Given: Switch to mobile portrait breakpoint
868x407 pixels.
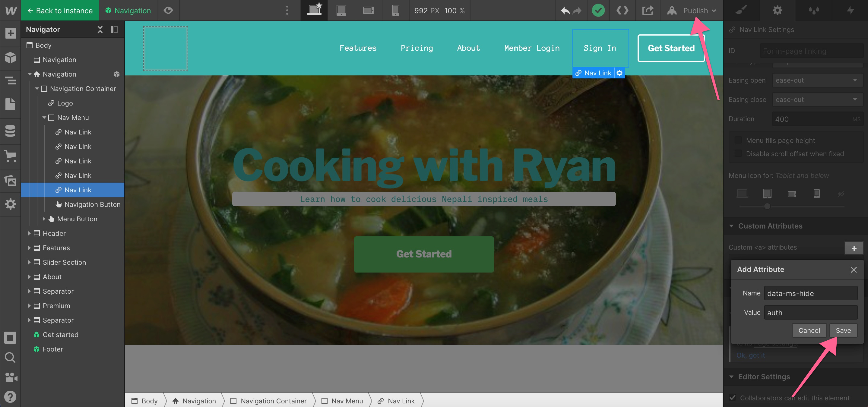Looking at the screenshot, I should coord(395,11).
